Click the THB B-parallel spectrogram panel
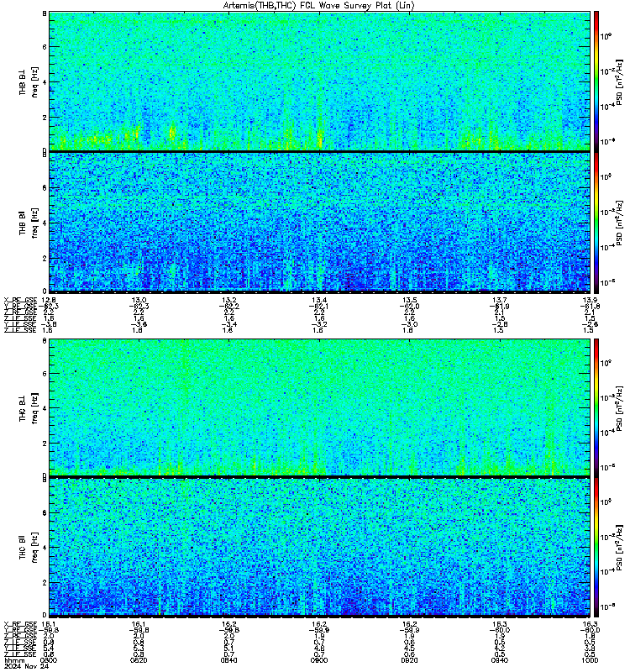 click(320, 222)
